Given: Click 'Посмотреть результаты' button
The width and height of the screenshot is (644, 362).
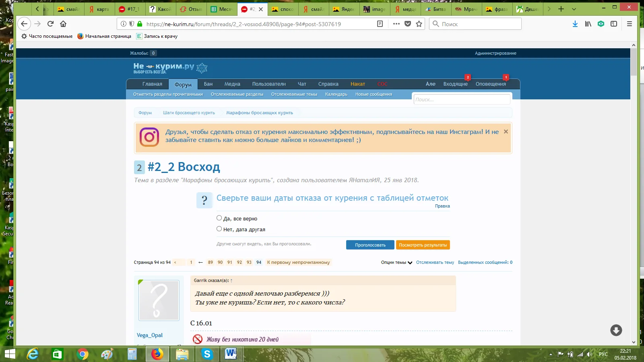Looking at the screenshot, I should coord(423,245).
